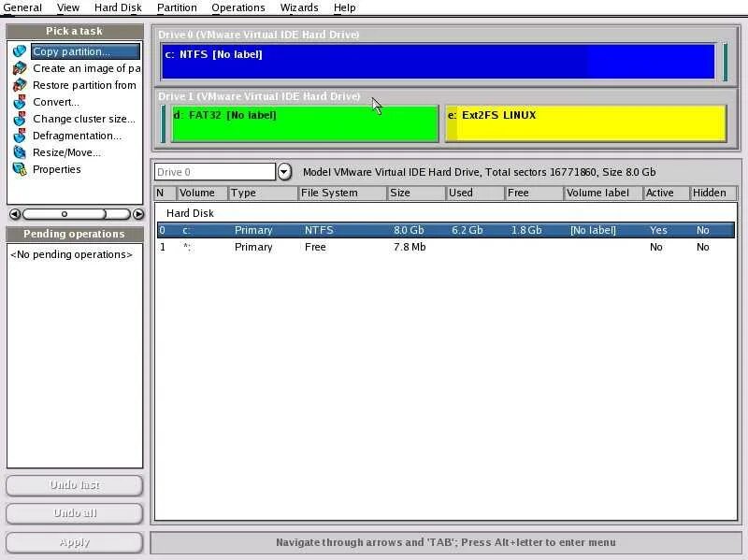Select the Convert task icon
Viewport: 748px width, 560px height.
20,101
